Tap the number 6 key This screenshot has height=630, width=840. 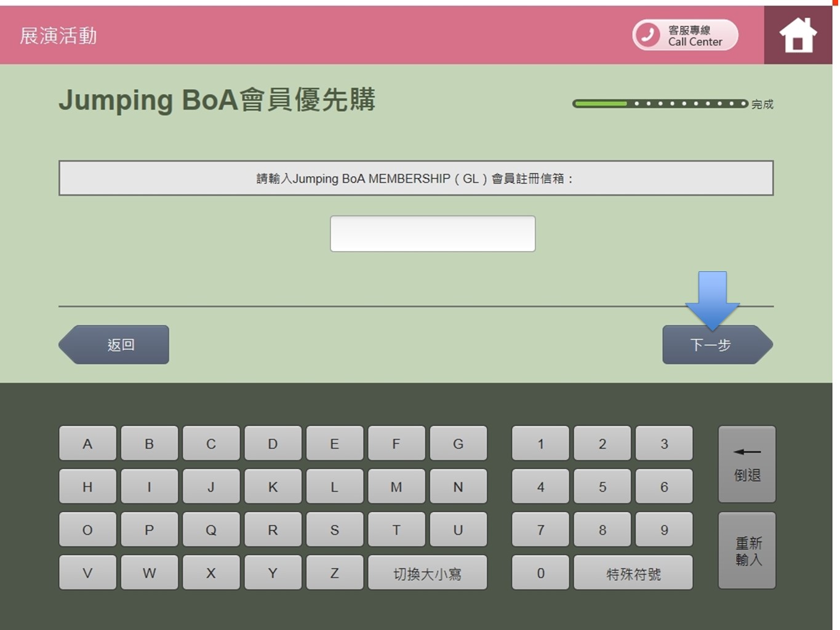[x=664, y=487]
